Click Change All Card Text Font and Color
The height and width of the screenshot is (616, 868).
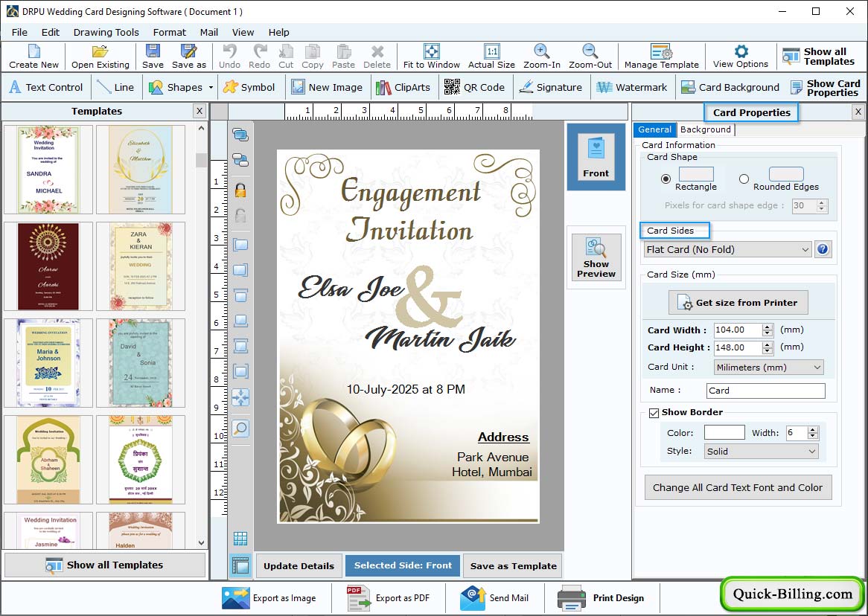pos(738,487)
